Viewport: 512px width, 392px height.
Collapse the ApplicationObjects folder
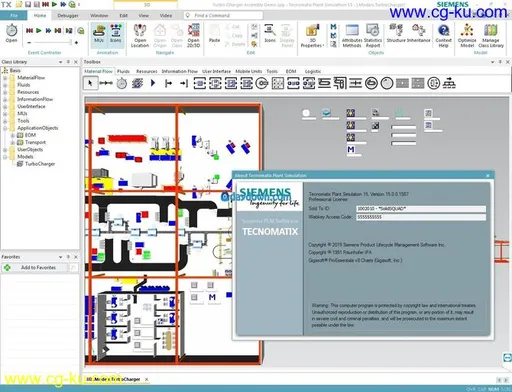(x=5, y=128)
